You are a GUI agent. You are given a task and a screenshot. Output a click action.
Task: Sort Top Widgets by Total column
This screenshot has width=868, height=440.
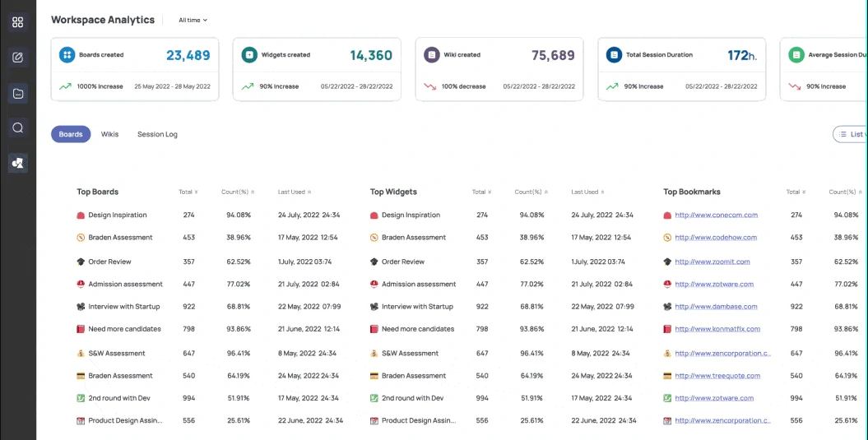point(481,192)
